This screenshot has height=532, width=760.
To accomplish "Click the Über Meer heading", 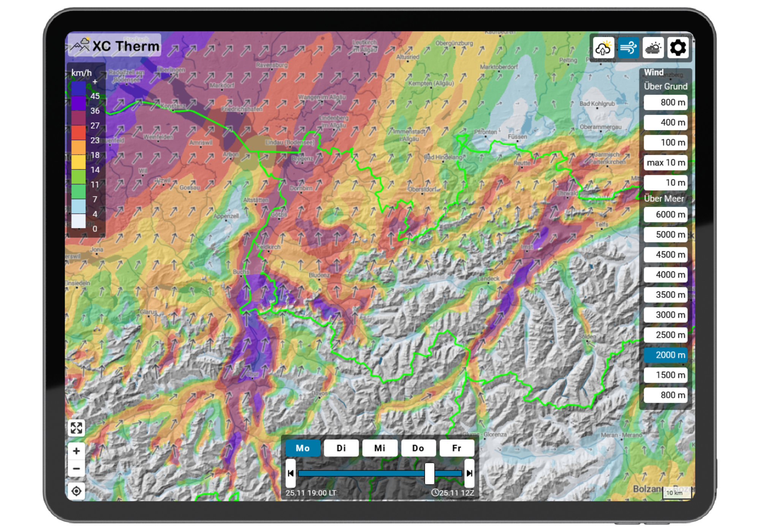I will 664,199.
